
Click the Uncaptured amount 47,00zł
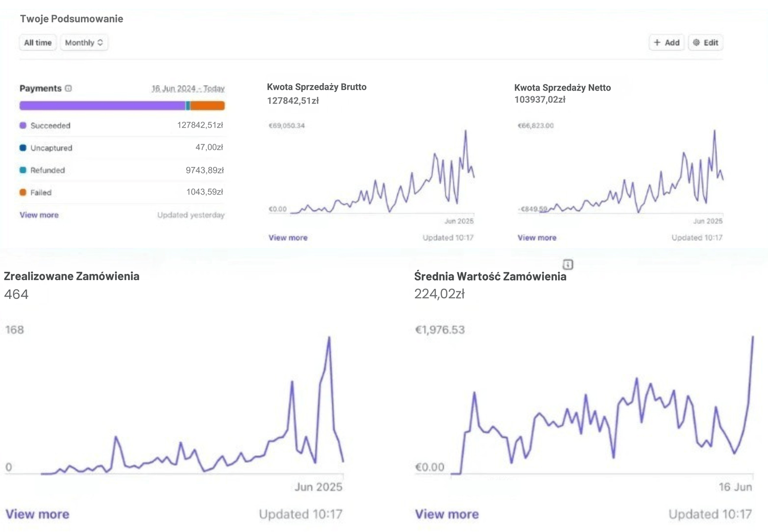[209, 147]
